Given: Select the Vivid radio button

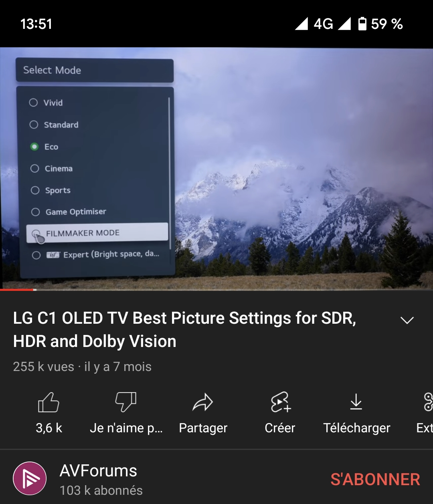Looking at the screenshot, I should point(34,103).
